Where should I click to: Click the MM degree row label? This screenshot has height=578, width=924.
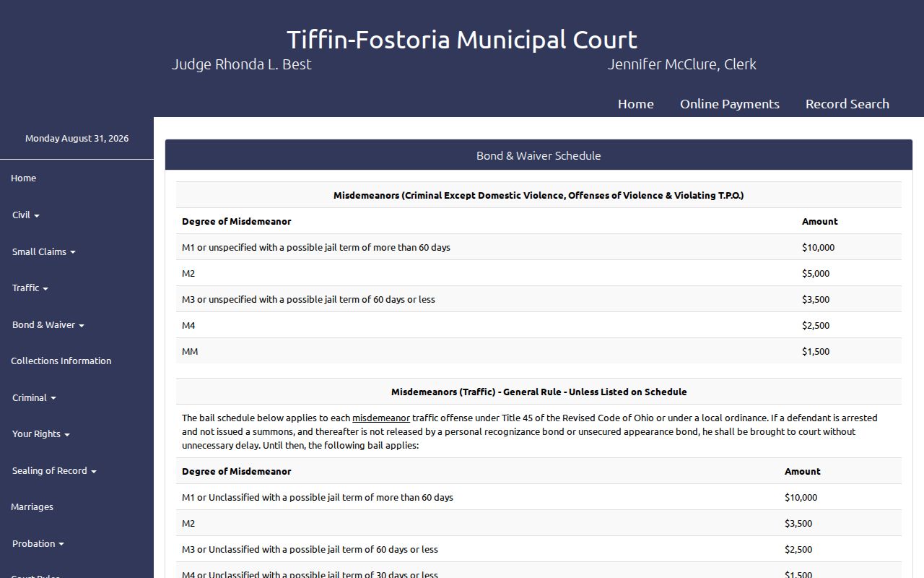[x=190, y=351]
